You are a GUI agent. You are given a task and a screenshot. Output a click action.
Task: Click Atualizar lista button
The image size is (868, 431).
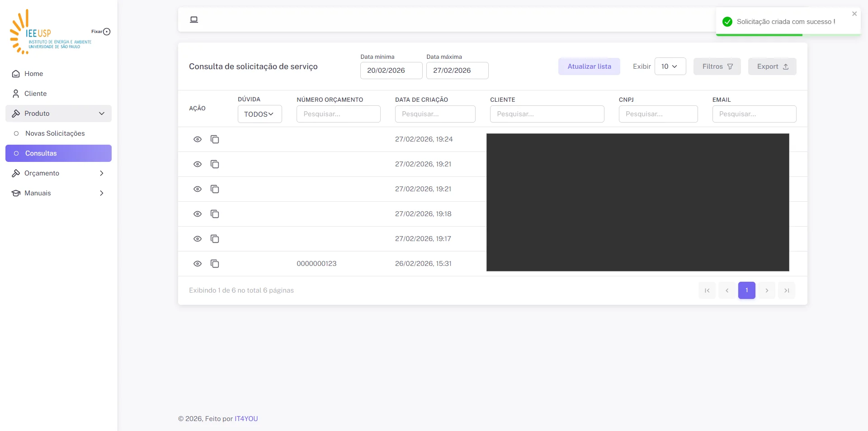pos(589,66)
